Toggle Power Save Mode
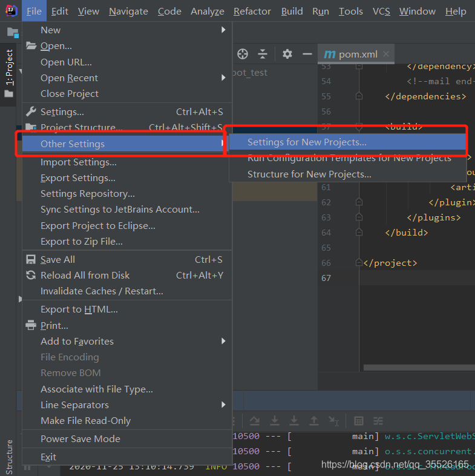 coord(127,439)
